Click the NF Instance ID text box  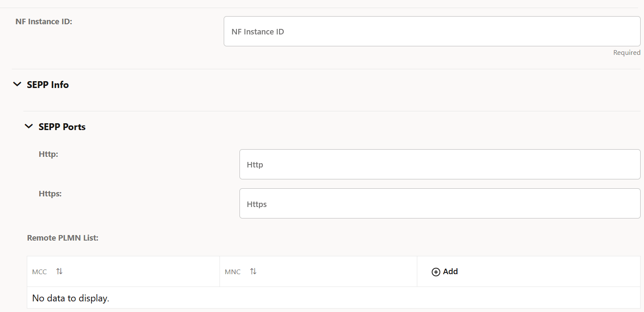point(432,31)
